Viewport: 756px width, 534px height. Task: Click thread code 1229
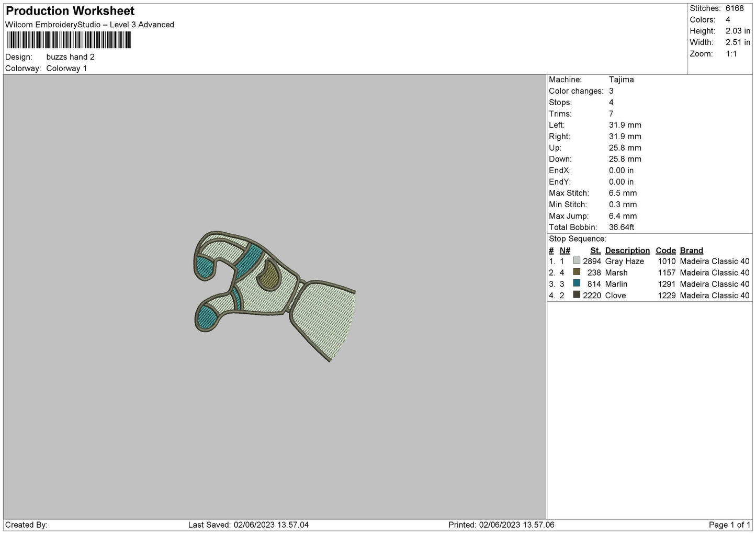[x=667, y=296]
